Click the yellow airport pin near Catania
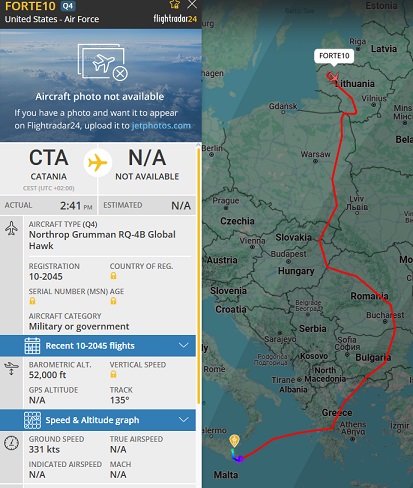This screenshot has width=413, height=488. pos(234,440)
